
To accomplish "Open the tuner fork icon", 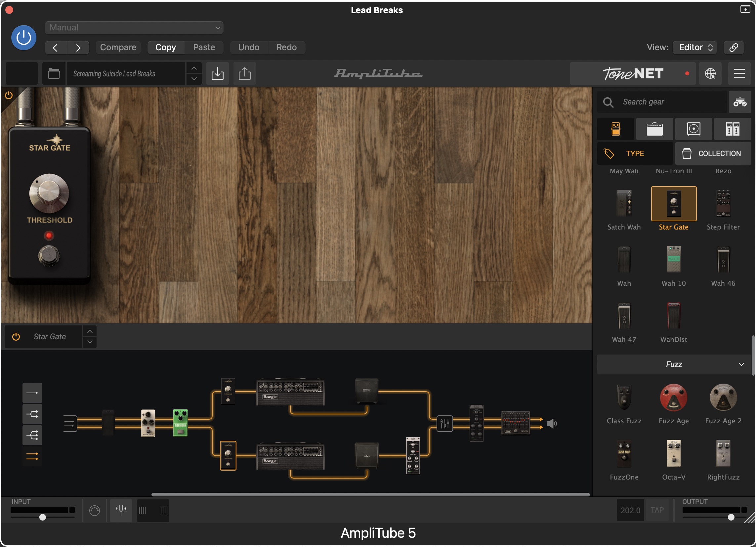I will coord(121,510).
